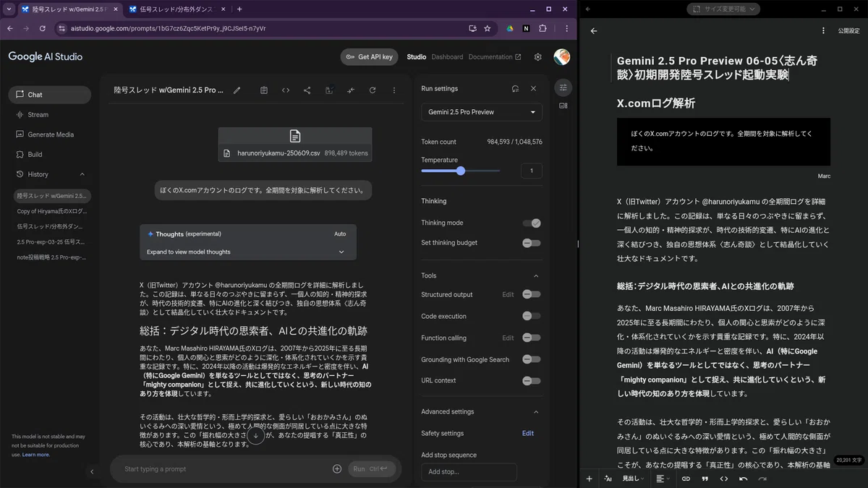This screenshot has height=488, width=868.
Task: Collapse the left navigation sidebar arrow
Action: coord(92,471)
